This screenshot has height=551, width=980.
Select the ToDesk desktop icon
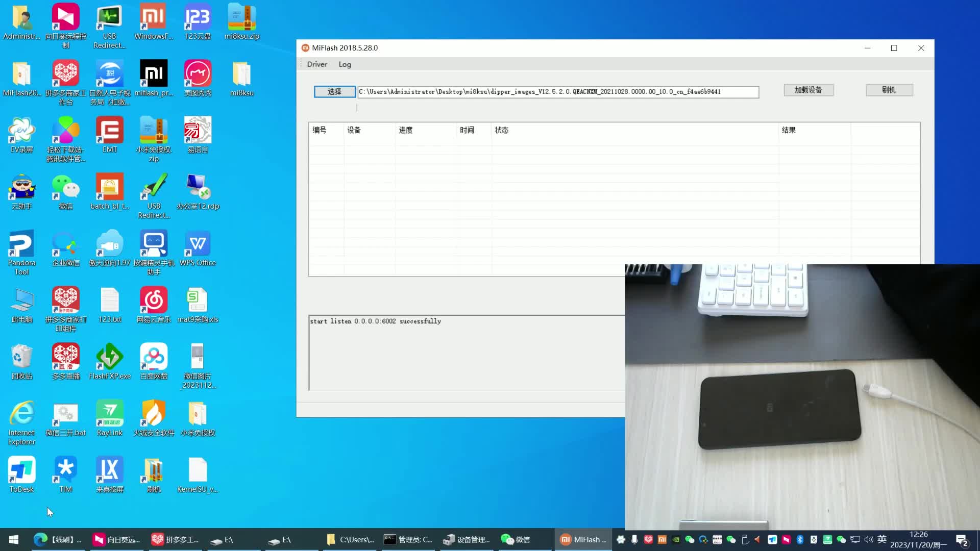coord(21,475)
